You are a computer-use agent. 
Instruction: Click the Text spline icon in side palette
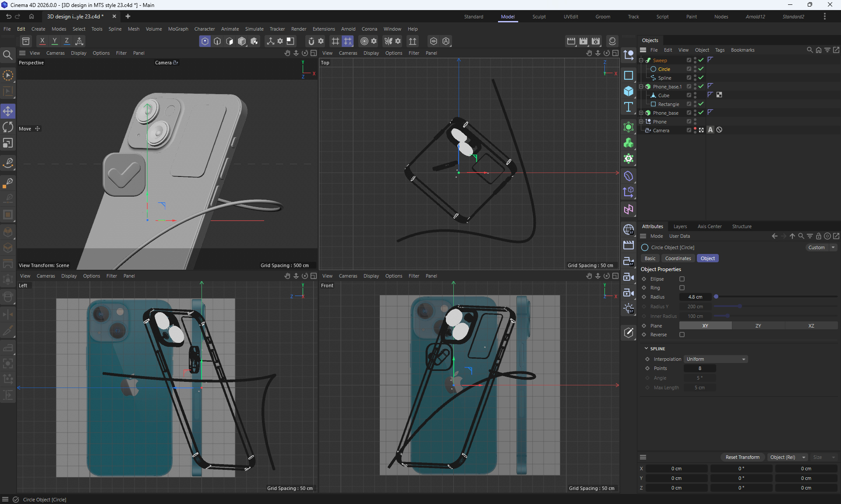coord(629,107)
